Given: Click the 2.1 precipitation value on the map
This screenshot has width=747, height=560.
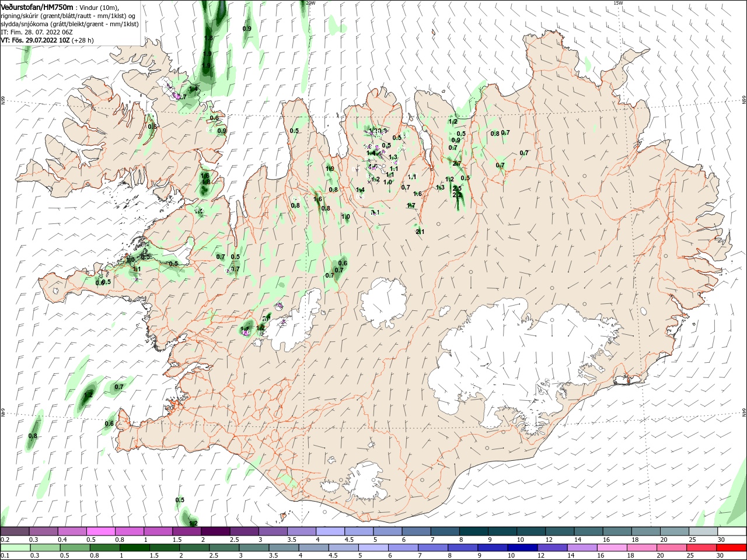Looking at the screenshot, I should [x=420, y=232].
